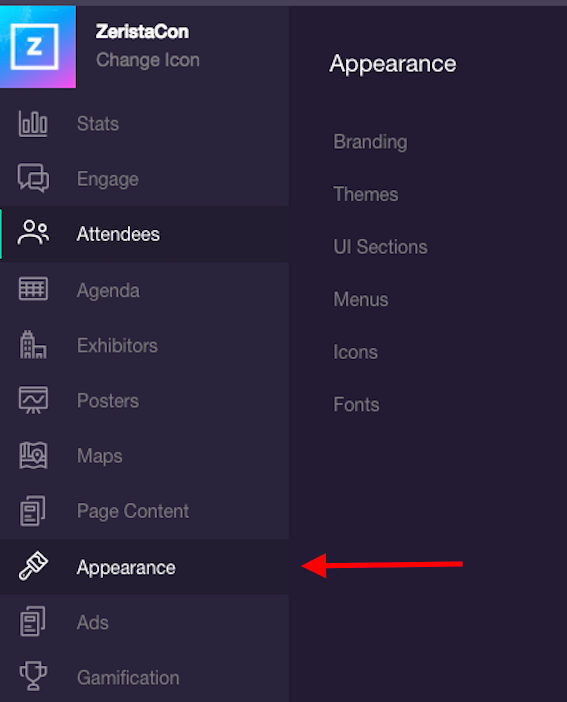Click the Appearance paintbrush icon

coord(33,566)
